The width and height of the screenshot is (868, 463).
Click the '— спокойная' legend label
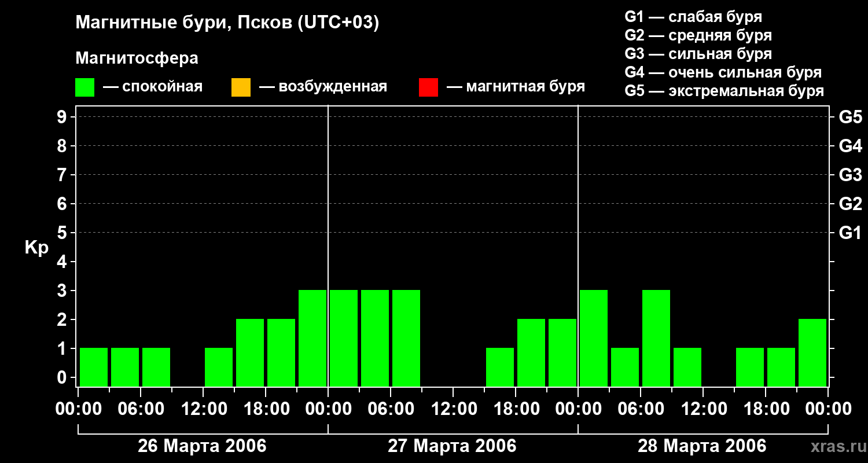[153, 87]
